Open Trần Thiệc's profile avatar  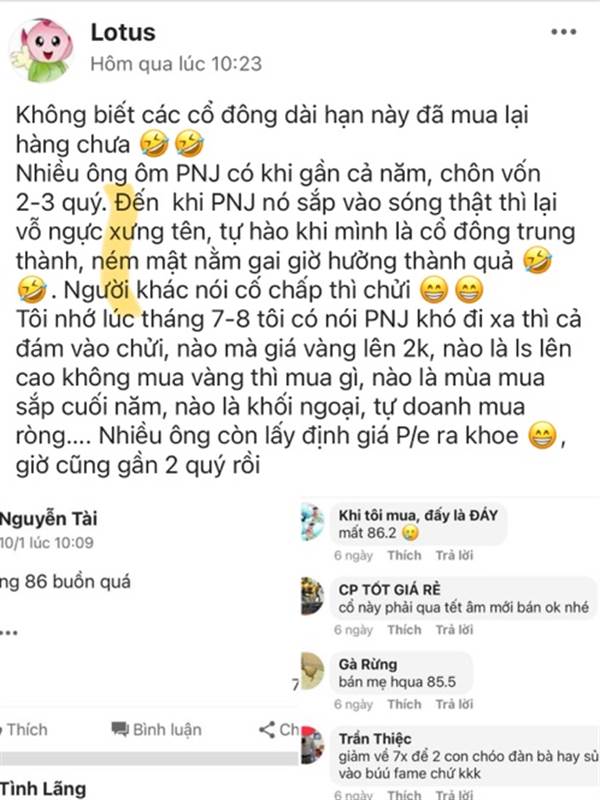pos(312,745)
